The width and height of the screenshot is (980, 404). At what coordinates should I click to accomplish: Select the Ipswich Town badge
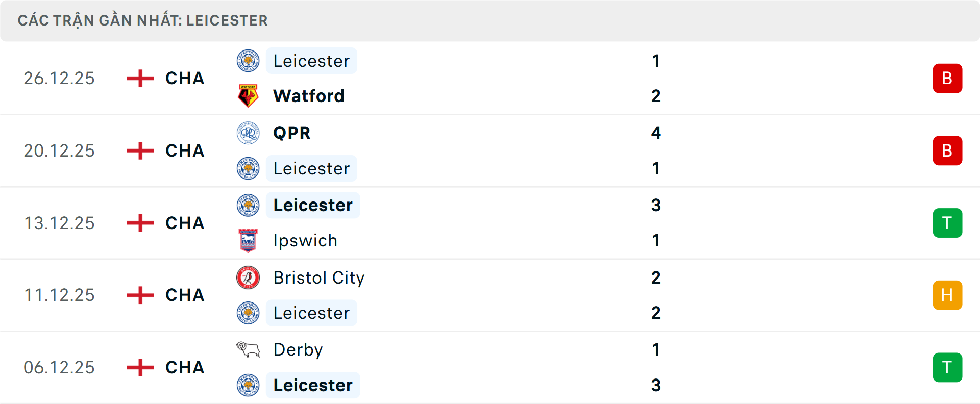click(x=248, y=240)
